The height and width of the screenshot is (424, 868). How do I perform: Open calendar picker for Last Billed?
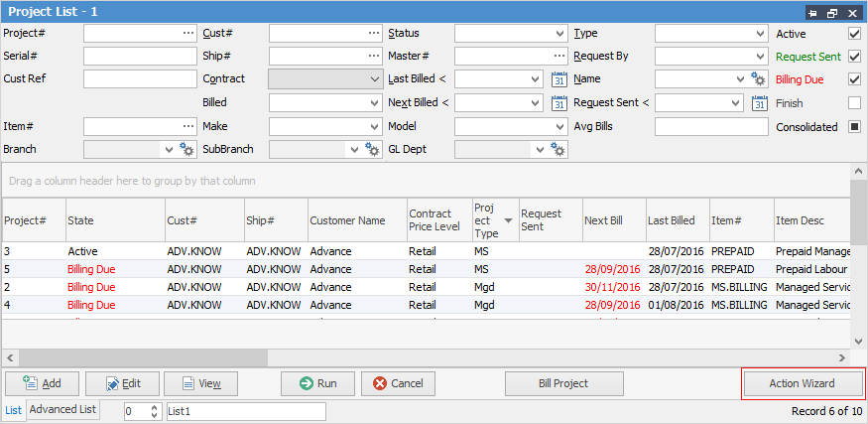pos(558,79)
